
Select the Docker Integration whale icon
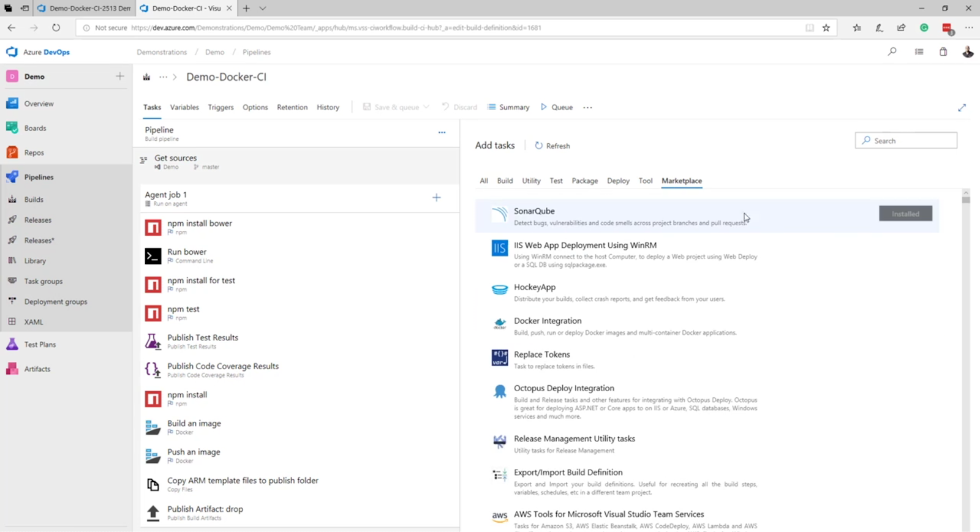click(x=500, y=323)
